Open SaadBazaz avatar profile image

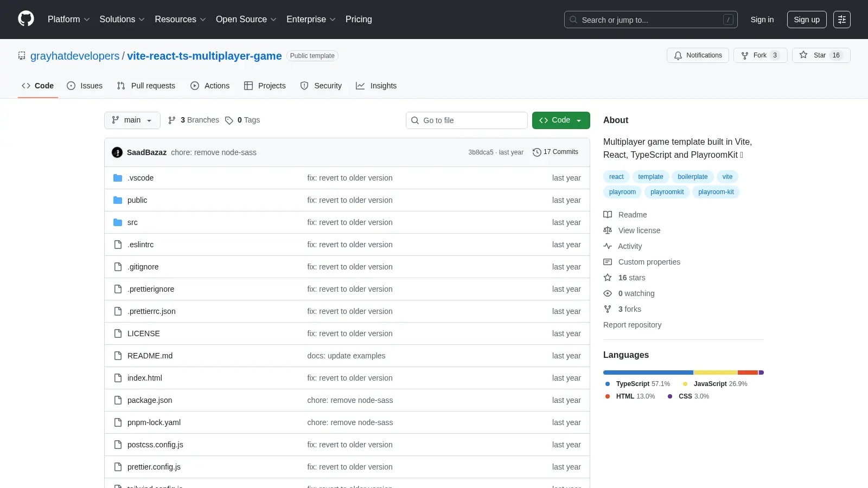coord(117,152)
